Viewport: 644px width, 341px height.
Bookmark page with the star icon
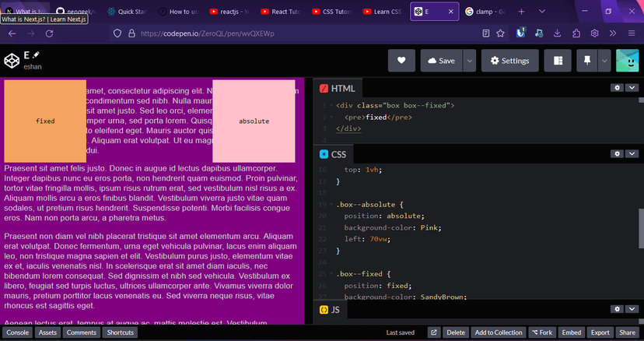pyautogui.click(x=502, y=33)
